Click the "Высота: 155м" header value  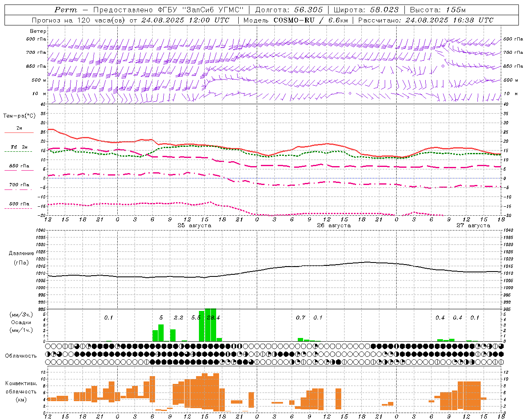pyautogui.click(x=438, y=10)
